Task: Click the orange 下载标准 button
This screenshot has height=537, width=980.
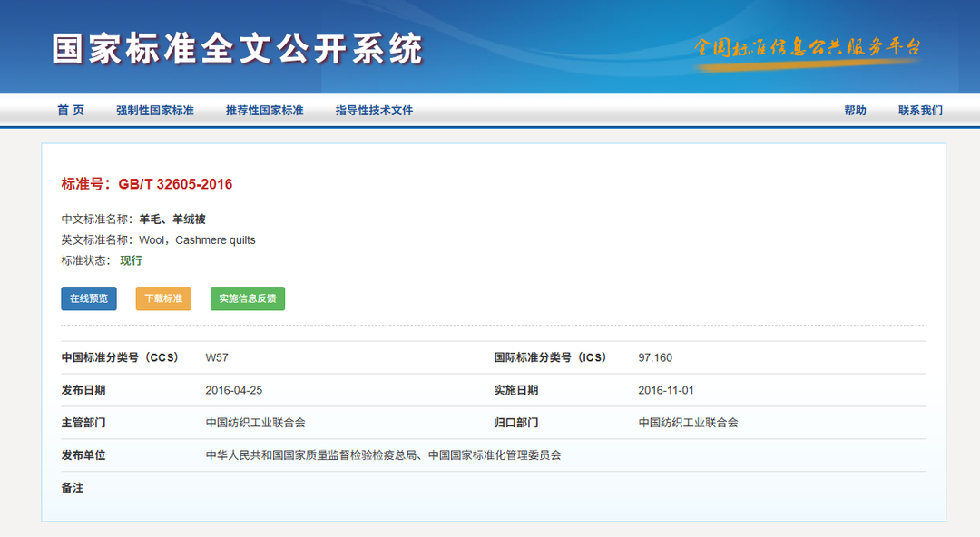Action: (x=163, y=298)
